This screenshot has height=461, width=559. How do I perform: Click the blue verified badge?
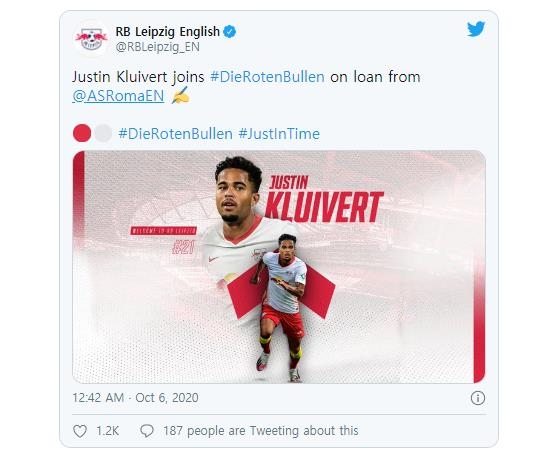pos(230,32)
